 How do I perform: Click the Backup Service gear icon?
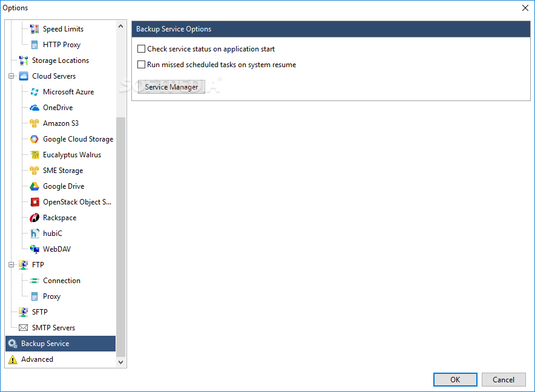(x=13, y=344)
